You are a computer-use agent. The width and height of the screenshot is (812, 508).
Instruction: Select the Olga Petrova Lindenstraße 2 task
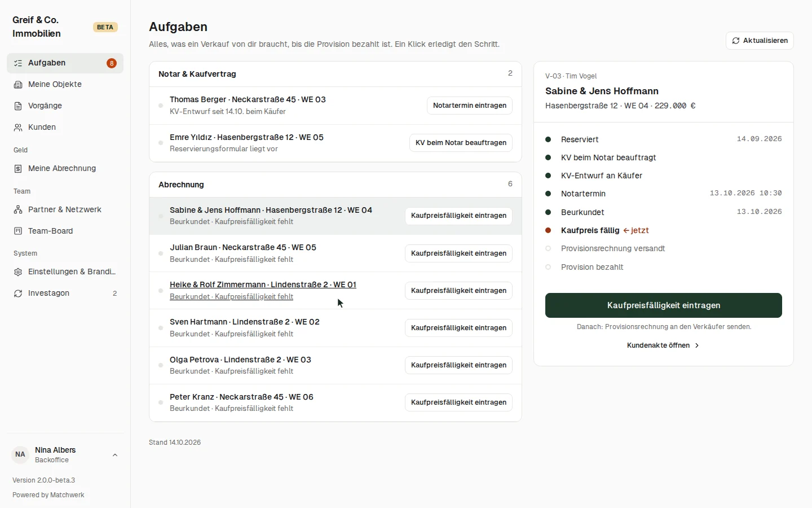click(336, 365)
